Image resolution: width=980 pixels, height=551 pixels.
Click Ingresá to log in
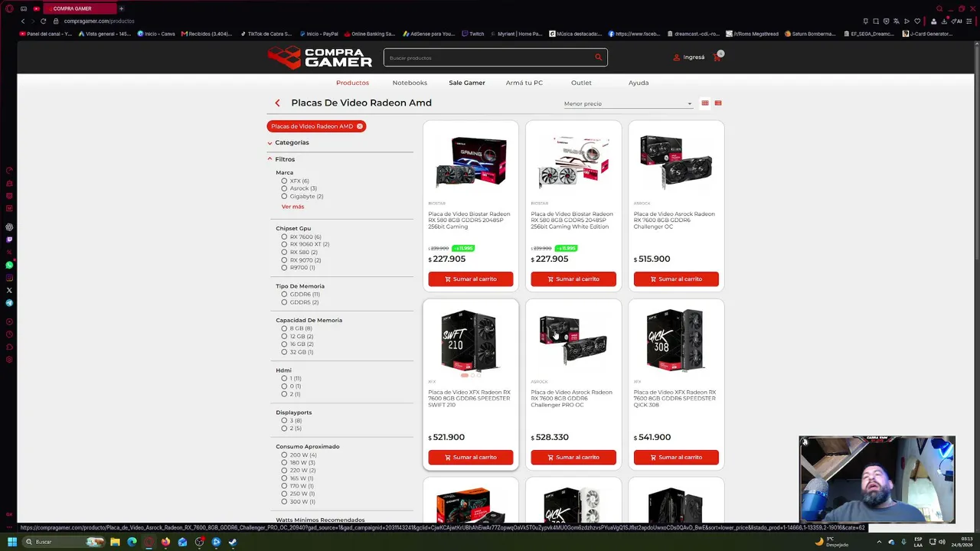[689, 57]
